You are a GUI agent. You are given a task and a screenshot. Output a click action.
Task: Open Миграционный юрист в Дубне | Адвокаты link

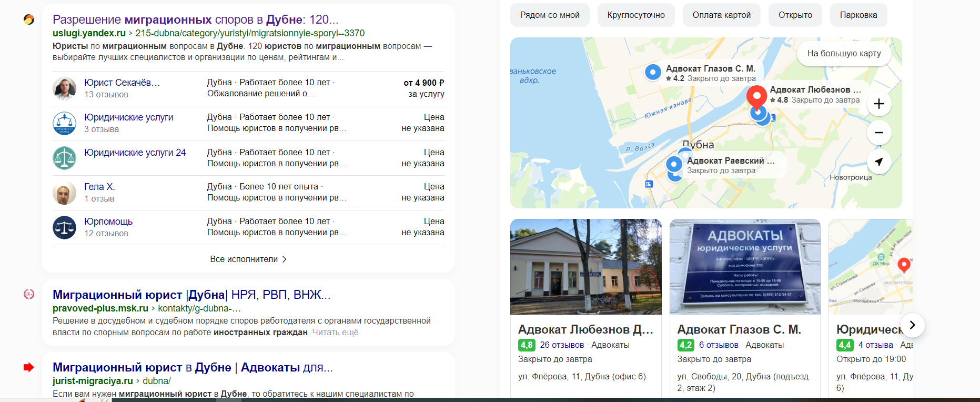pos(193,367)
